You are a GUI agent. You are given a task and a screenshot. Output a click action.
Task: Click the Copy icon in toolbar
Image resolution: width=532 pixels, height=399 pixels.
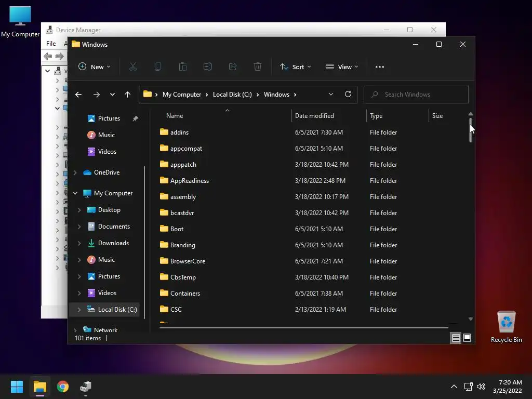click(x=158, y=67)
